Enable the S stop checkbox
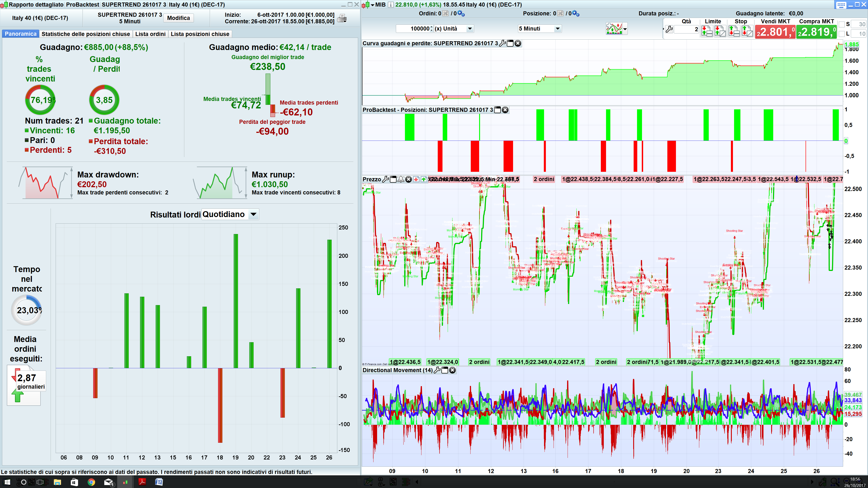 point(842,24)
